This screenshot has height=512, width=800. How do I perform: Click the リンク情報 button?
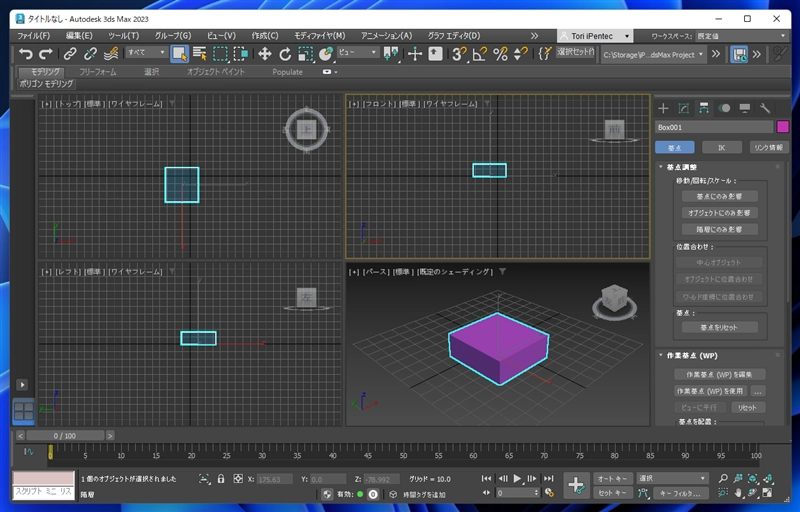tap(768, 147)
